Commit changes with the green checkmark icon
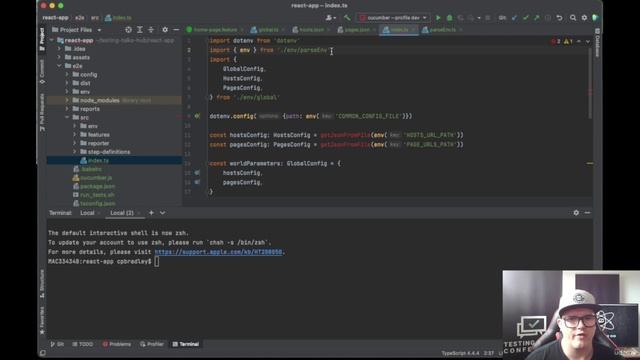Image resolution: width=640 pixels, height=360 pixels. tap(526, 18)
